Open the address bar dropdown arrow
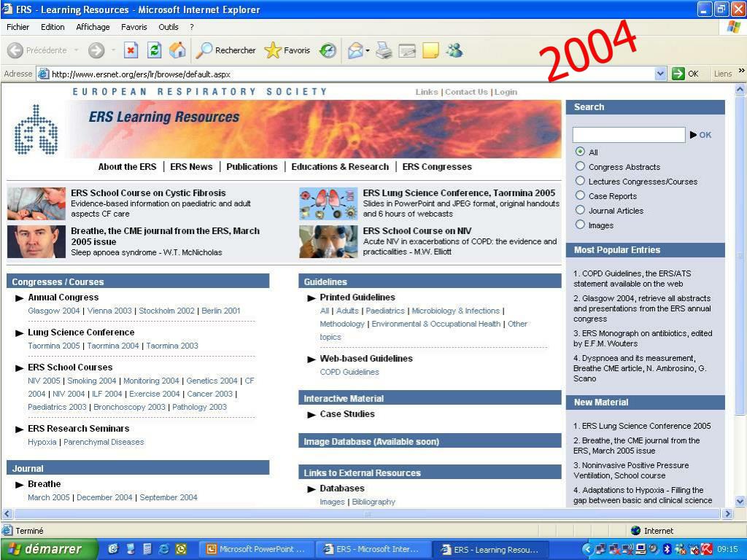Screen dimensions: 747x560 (x=660, y=74)
